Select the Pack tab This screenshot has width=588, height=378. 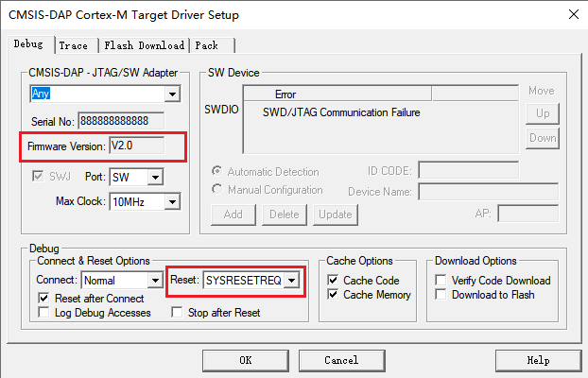(206, 45)
